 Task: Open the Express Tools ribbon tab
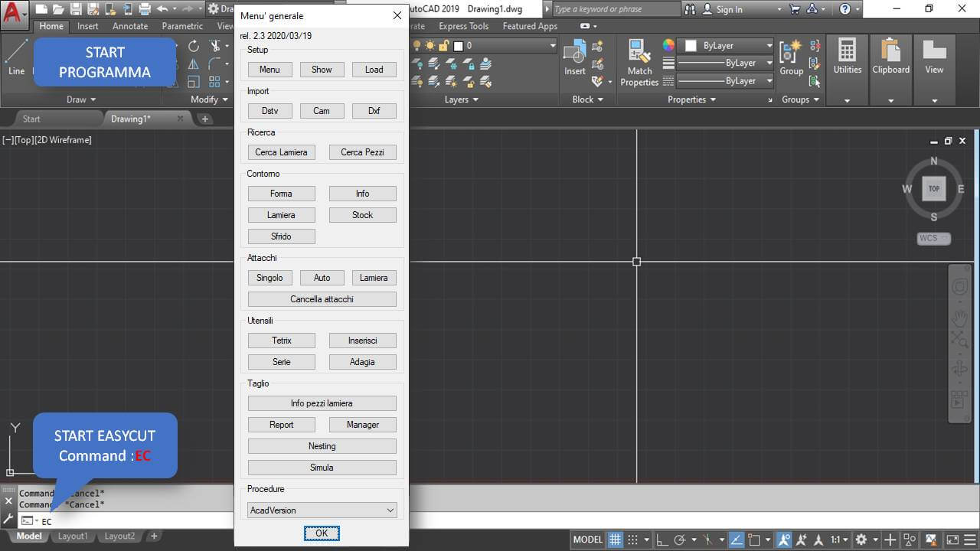coord(463,26)
